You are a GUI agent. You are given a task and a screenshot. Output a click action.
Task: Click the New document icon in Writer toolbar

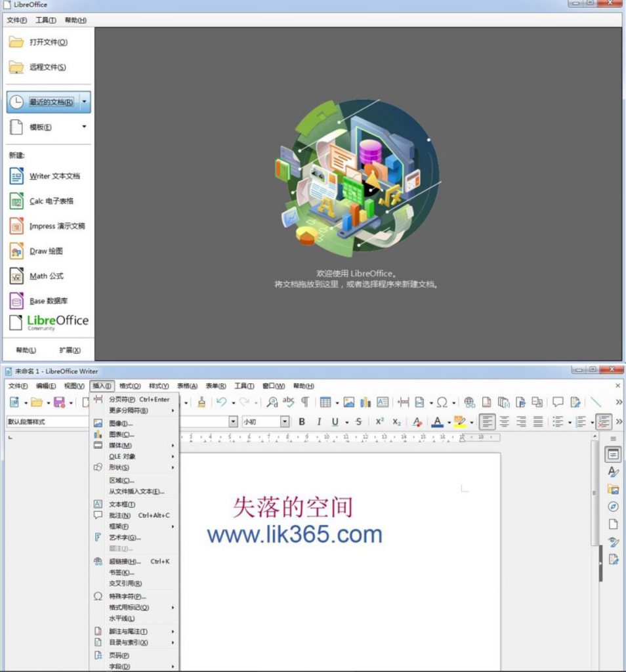pos(14,402)
